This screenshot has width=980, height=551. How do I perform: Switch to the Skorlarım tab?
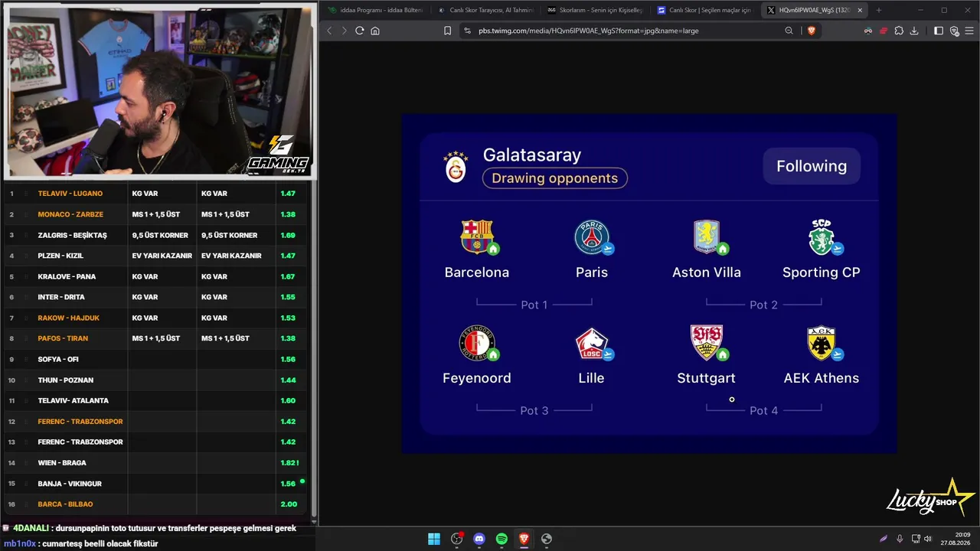(597, 10)
